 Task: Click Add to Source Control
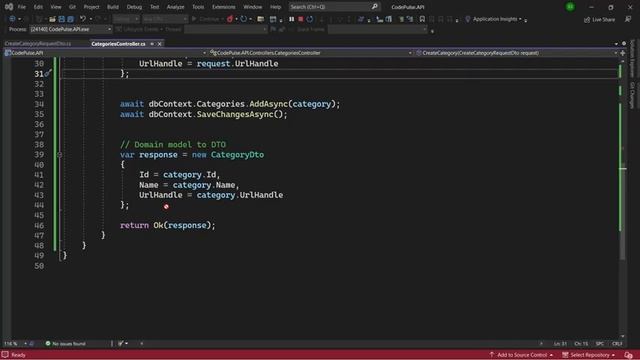(521, 355)
